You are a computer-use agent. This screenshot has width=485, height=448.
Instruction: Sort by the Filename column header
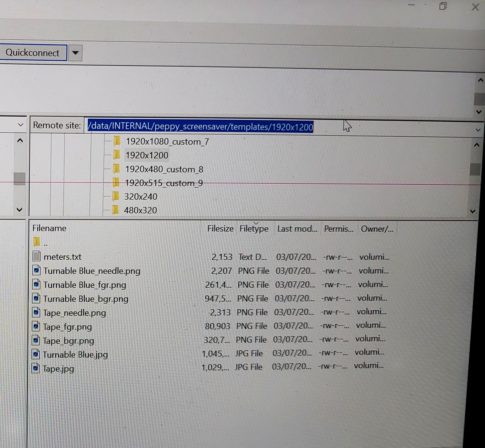pyautogui.click(x=49, y=228)
